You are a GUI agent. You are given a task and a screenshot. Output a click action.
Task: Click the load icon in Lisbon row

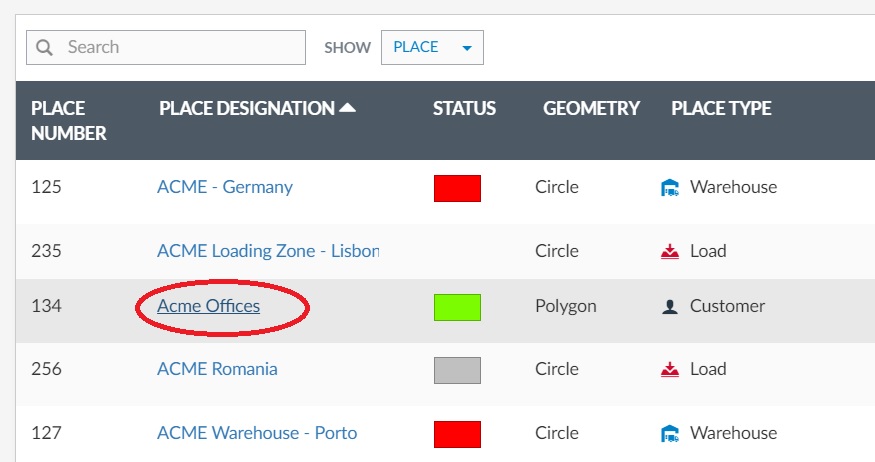coord(670,251)
